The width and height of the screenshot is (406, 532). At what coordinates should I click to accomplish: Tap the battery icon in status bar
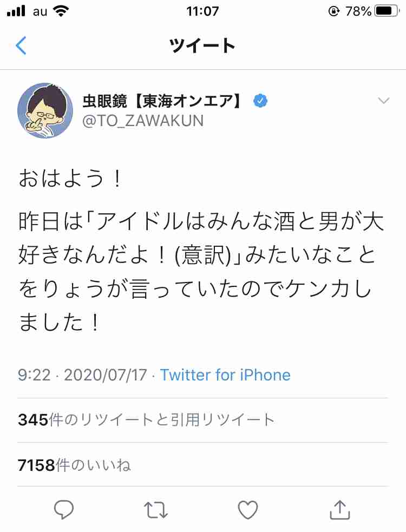tap(387, 11)
